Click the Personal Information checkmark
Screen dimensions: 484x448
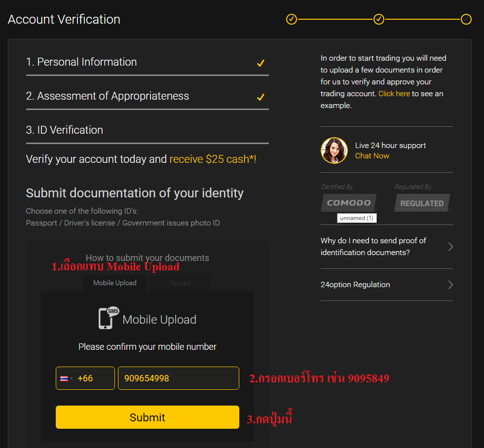[261, 63]
